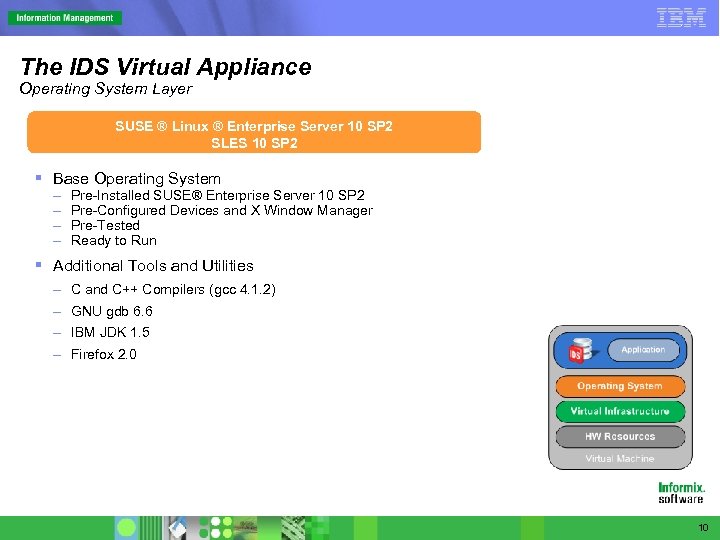Viewport: 720px width, 540px height.
Task: Click 'Pre-Installed SUSE® Enterprise Server 10 SP2' line
Action: (218, 196)
